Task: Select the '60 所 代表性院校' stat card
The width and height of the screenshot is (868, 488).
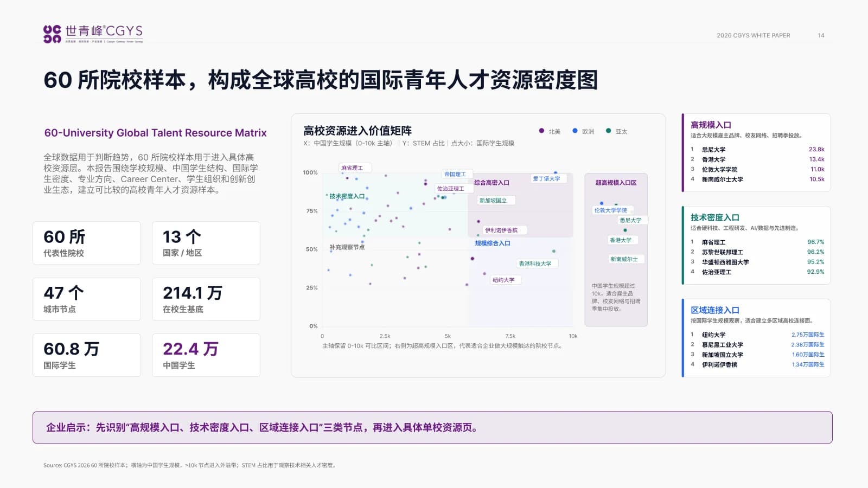Action: (87, 243)
